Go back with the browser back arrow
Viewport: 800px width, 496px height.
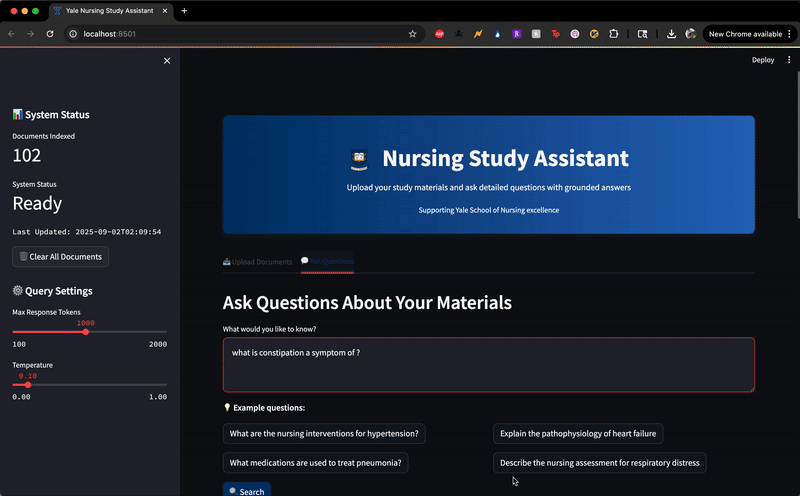[11, 34]
